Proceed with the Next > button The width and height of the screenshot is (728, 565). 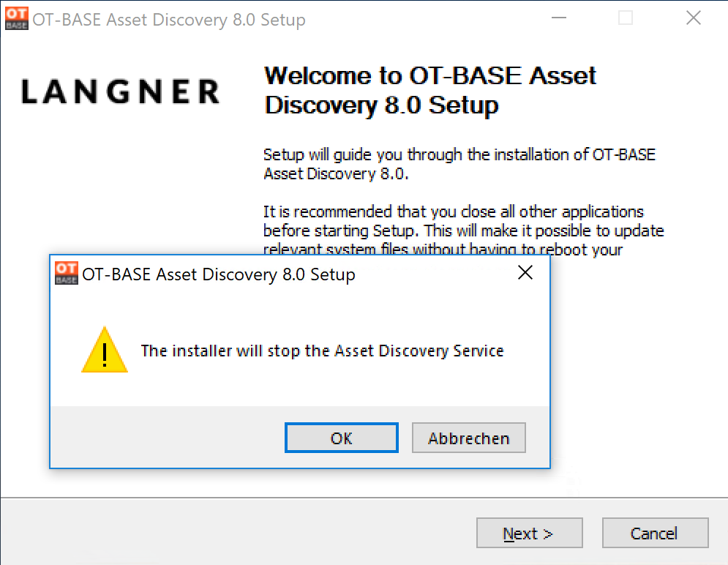click(x=529, y=533)
